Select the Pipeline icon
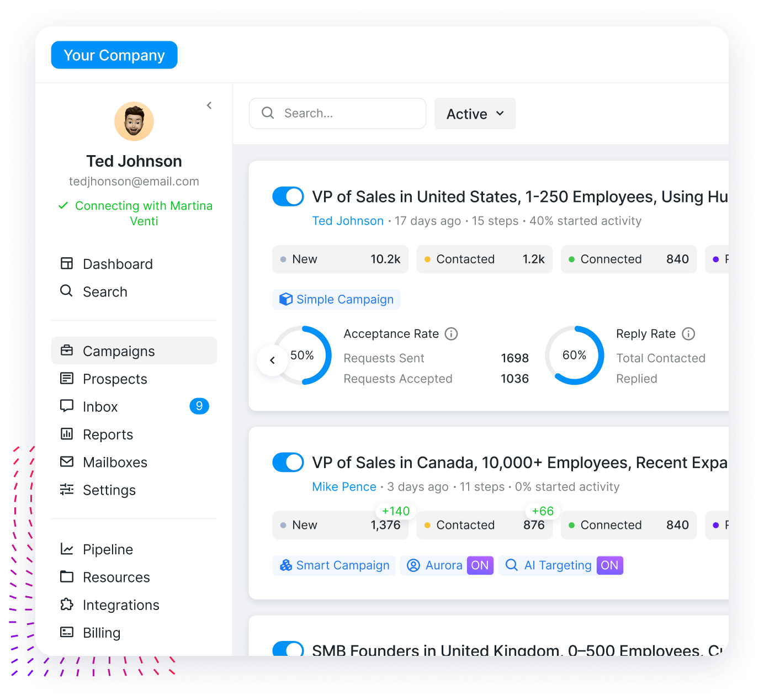764x700 pixels. (x=67, y=549)
